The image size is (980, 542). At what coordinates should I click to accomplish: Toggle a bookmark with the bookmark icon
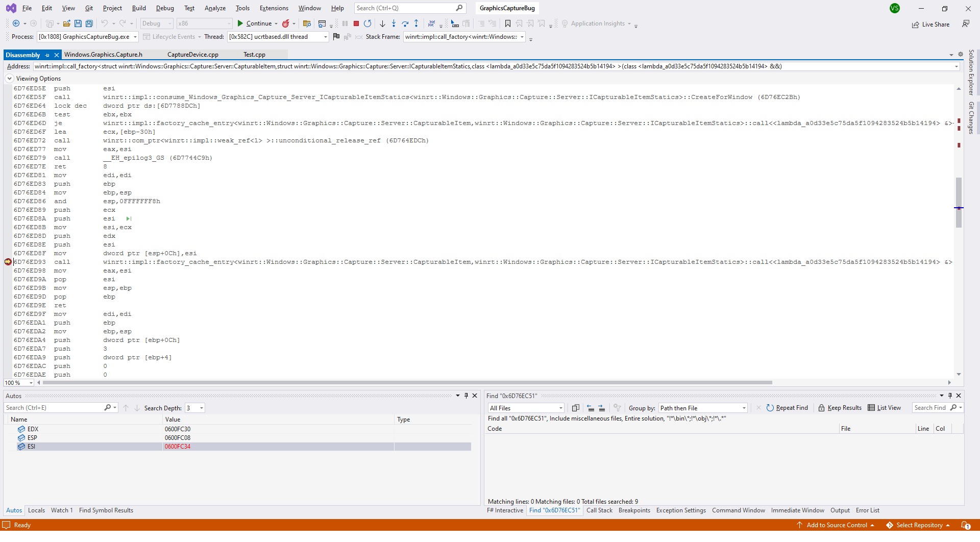508,23
